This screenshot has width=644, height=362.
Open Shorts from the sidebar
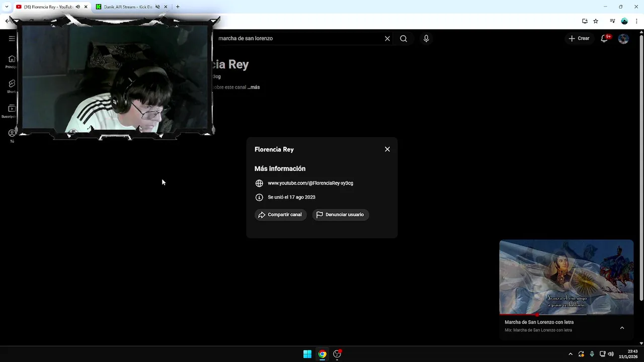(x=12, y=86)
